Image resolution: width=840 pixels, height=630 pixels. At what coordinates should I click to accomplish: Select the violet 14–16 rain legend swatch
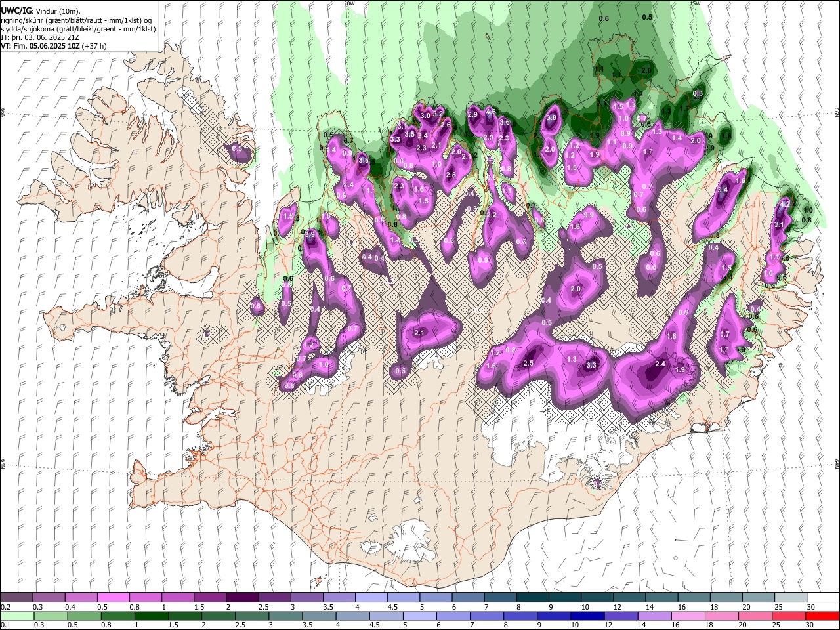tap(654, 616)
